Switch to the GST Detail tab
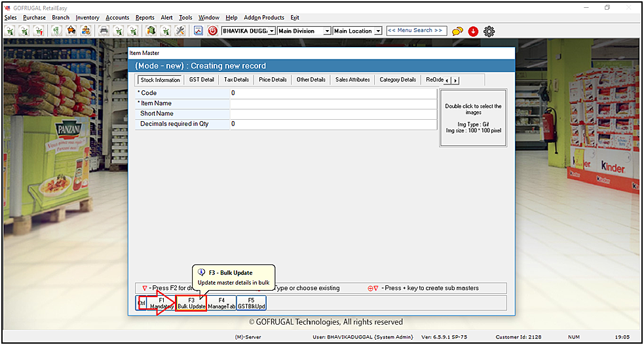The width and height of the screenshot is (644, 345). point(202,80)
